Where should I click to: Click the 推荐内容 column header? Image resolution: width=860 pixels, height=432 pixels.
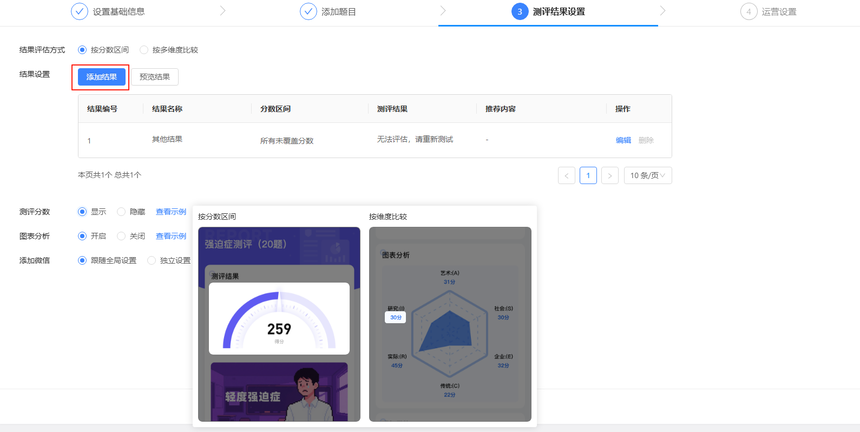click(501, 109)
